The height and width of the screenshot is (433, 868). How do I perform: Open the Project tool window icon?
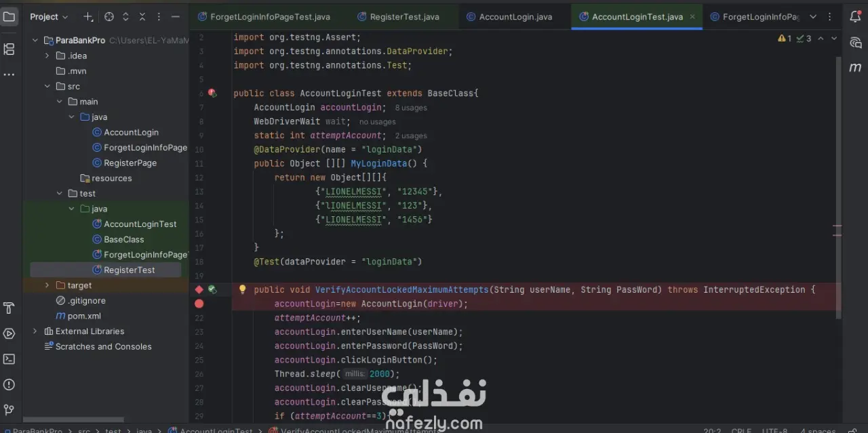pyautogui.click(x=9, y=16)
